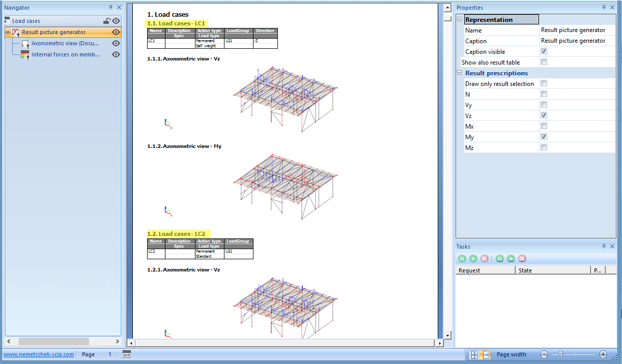Toggle the lock icon on Load cases

tap(107, 21)
